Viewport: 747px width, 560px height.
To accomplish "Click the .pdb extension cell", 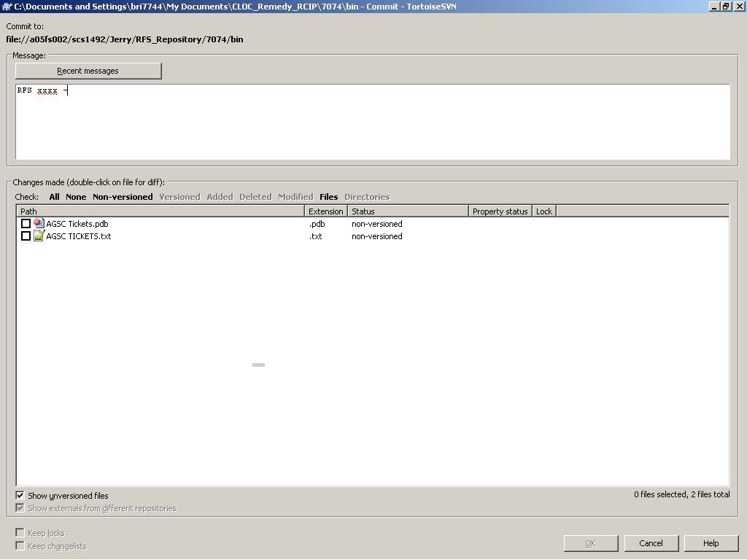I will (x=317, y=224).
